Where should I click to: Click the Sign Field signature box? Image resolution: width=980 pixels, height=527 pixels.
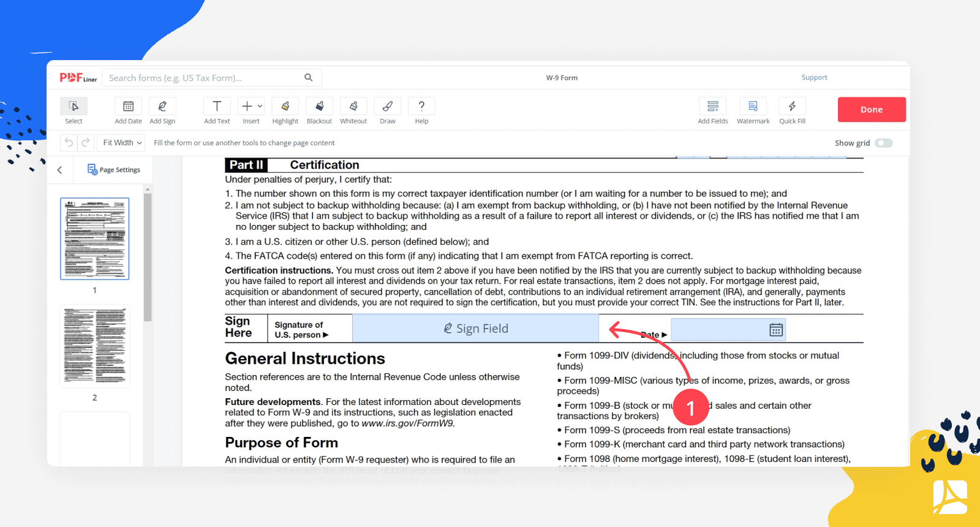(475, 328)
